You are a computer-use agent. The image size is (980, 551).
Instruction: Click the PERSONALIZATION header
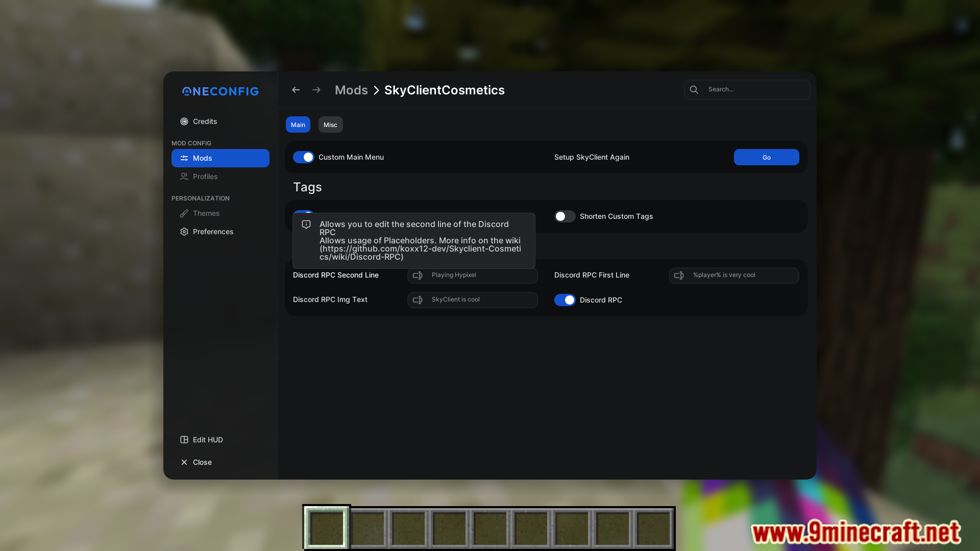coord(201,198)
